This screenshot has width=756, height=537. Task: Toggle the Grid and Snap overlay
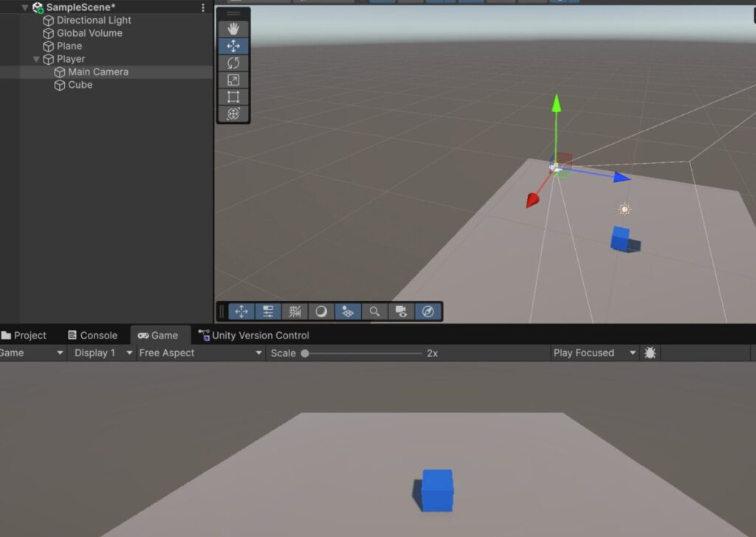coord(295,311)
